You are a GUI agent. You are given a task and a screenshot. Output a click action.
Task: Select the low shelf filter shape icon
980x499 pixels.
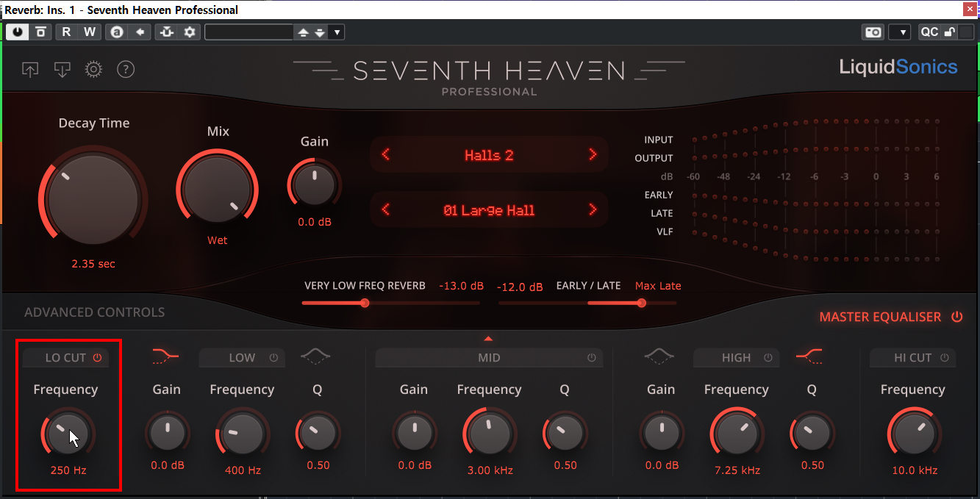click(165, 356)
